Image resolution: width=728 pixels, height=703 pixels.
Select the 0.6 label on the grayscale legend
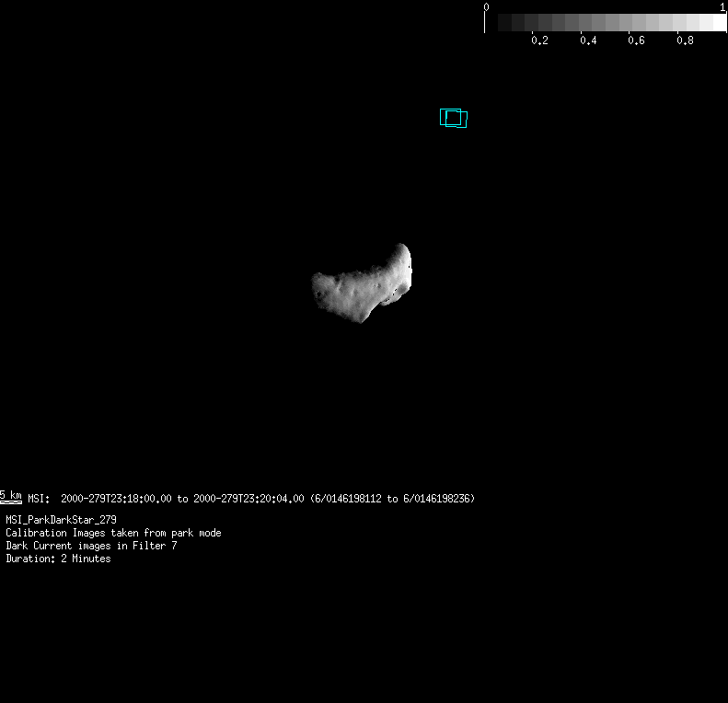(636, 40)
